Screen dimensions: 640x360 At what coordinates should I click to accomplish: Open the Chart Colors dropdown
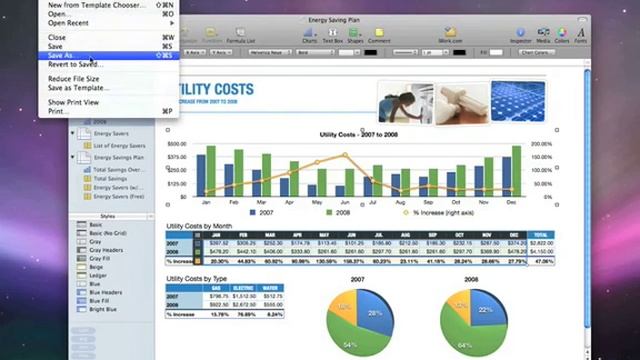537,52
